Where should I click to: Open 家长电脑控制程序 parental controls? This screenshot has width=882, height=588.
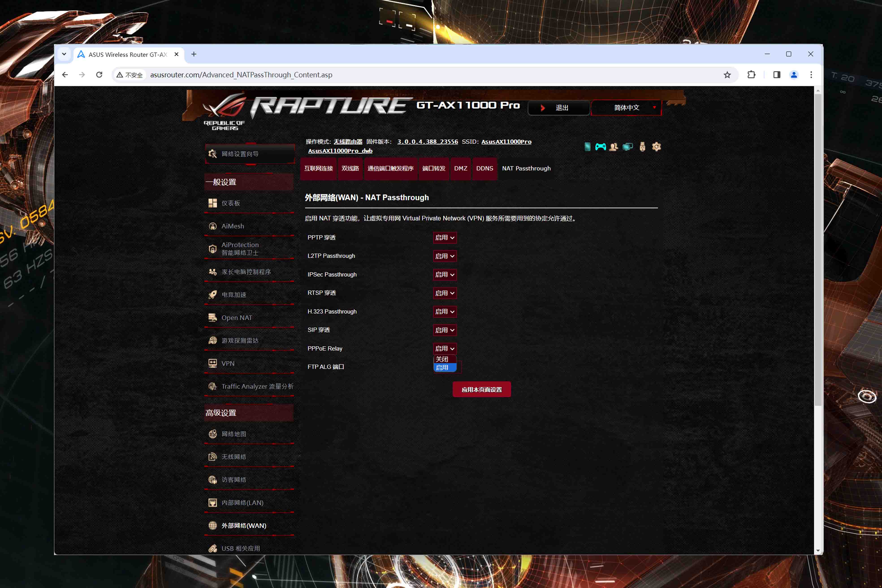coord(249,272)
